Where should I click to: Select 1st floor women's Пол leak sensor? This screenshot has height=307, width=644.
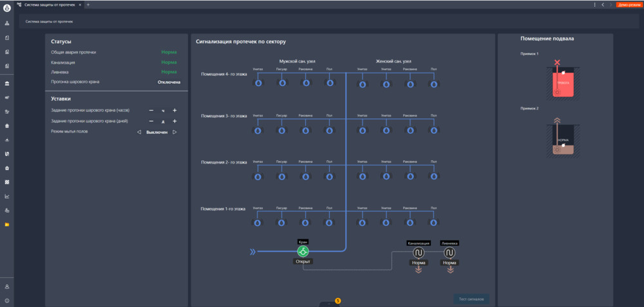click(434, 223)
